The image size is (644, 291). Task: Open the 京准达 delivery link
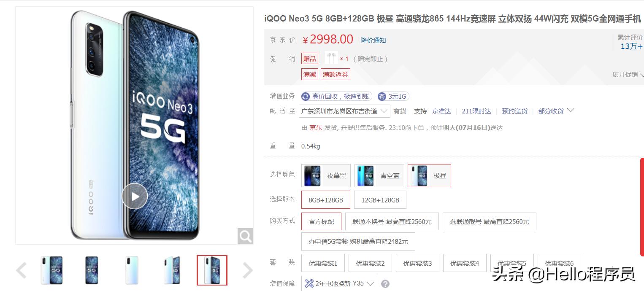tap(441, 111)
